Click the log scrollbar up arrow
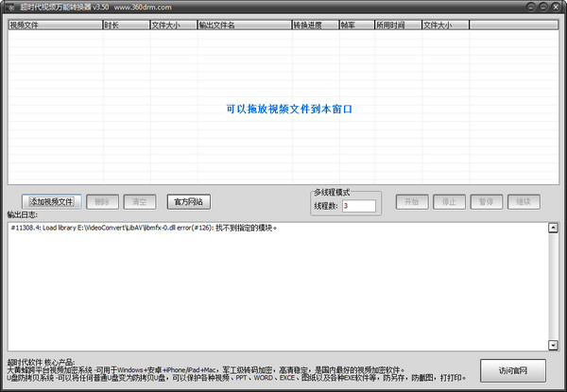The width and height of the screenshot is (567, 392). coord(553,225)
